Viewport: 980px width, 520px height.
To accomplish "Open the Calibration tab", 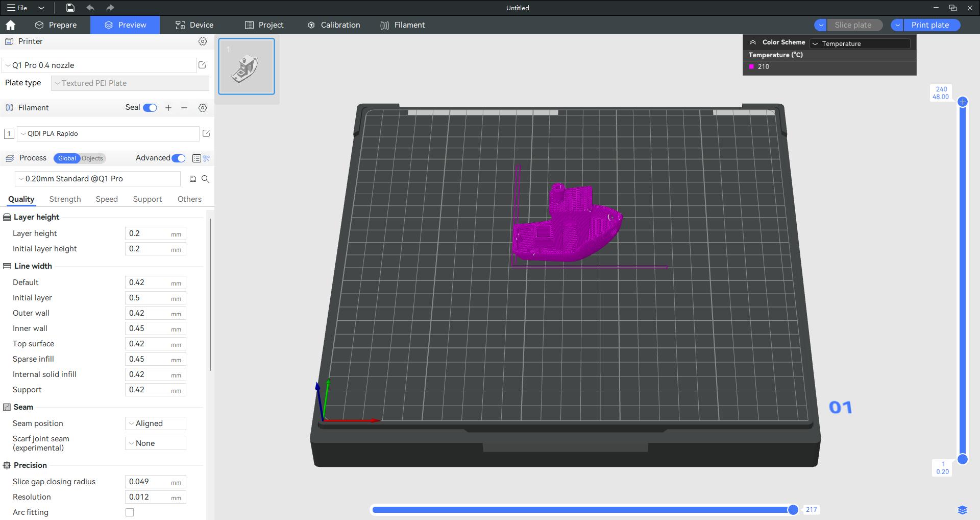I will click(334, 25).
